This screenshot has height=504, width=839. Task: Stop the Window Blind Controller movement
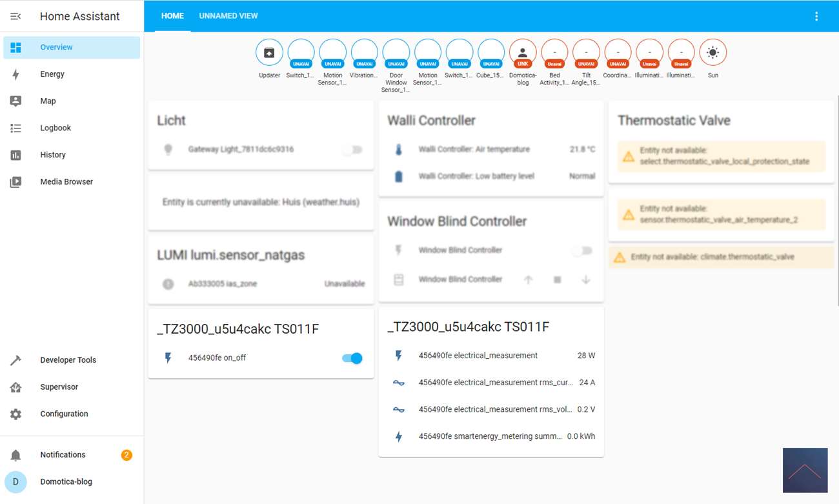[557, 279]
